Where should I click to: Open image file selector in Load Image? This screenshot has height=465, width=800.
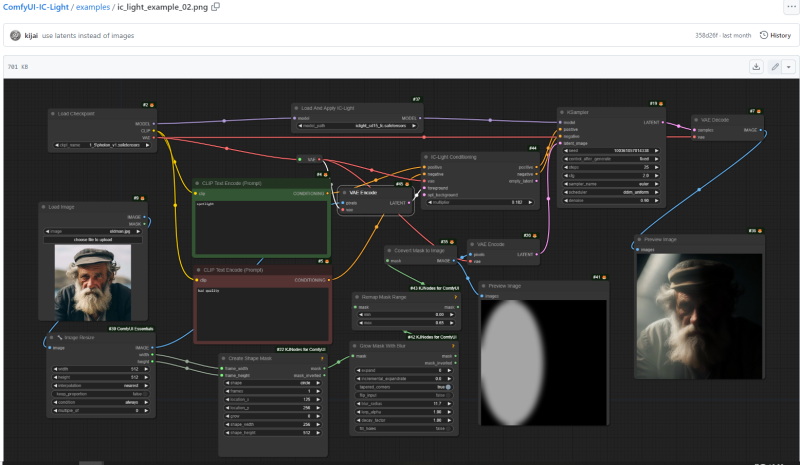[93, 231]
